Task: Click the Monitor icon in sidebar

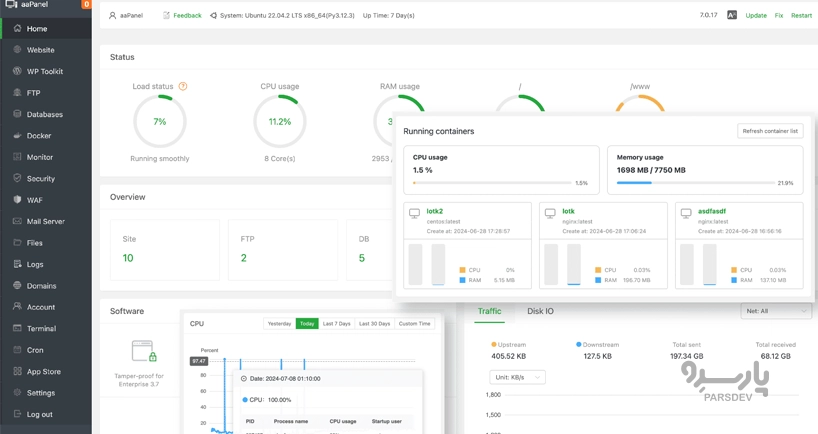Action: pyautogui.click(x=17, y=157)
